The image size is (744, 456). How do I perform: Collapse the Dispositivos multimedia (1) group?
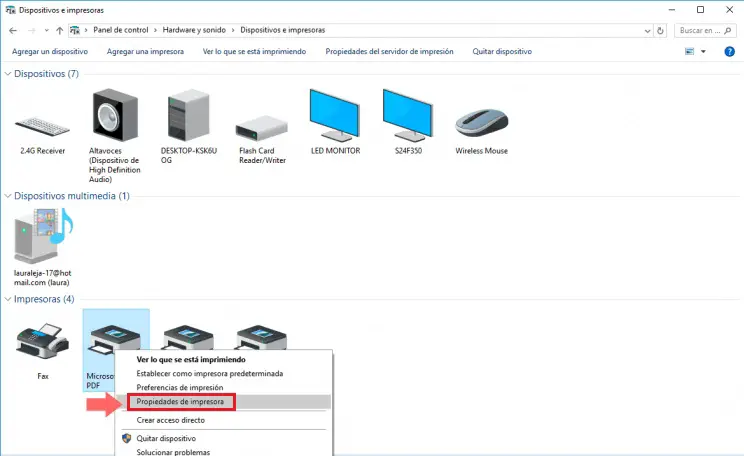click(8, 195)
